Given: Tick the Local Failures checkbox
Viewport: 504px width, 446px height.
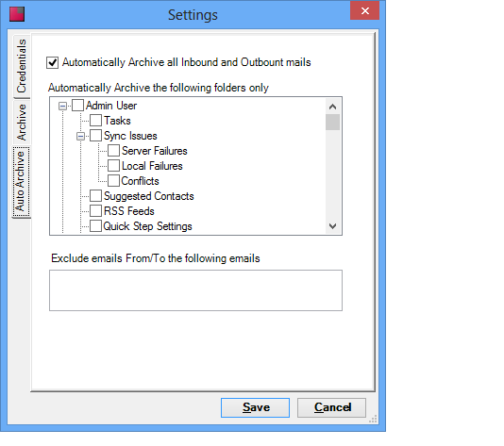Looking at the screenshot, I should 114,166.
